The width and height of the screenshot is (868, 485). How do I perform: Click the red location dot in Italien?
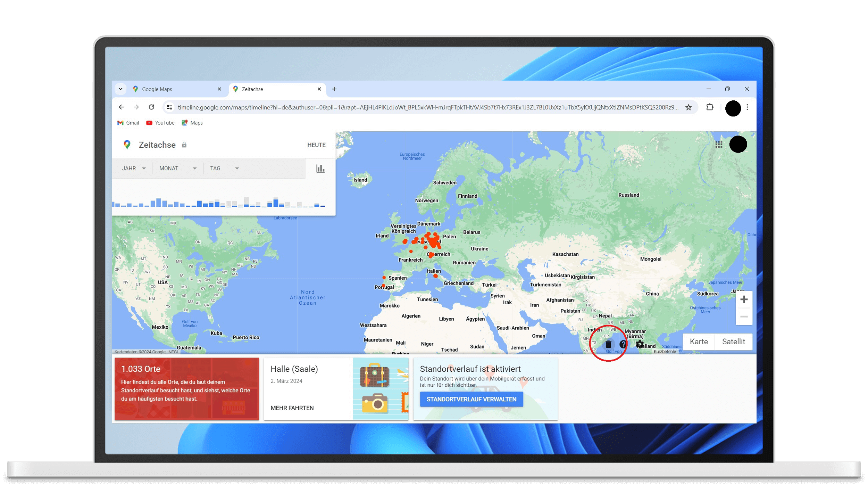[435, 276]
